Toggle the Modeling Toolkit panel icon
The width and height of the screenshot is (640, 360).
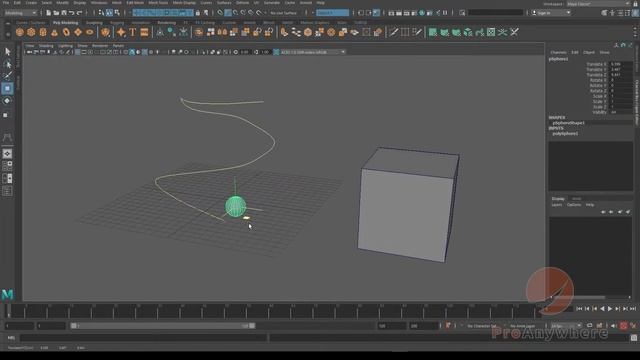604,13
